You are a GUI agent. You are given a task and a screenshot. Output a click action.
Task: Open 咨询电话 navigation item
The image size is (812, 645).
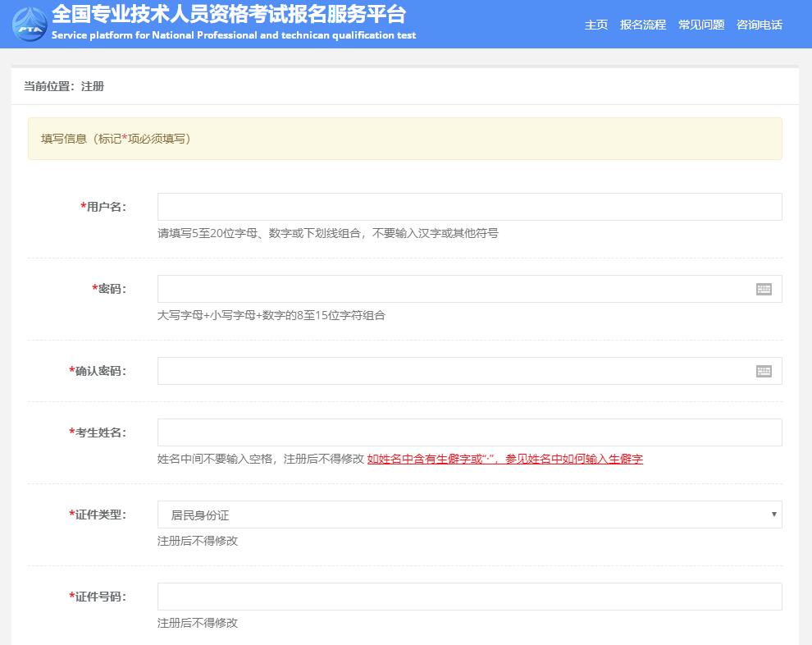click(760, 25)
